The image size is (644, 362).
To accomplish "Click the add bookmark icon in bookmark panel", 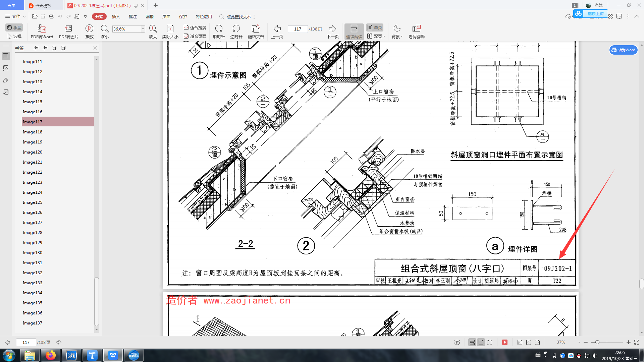I will point(54,48).
